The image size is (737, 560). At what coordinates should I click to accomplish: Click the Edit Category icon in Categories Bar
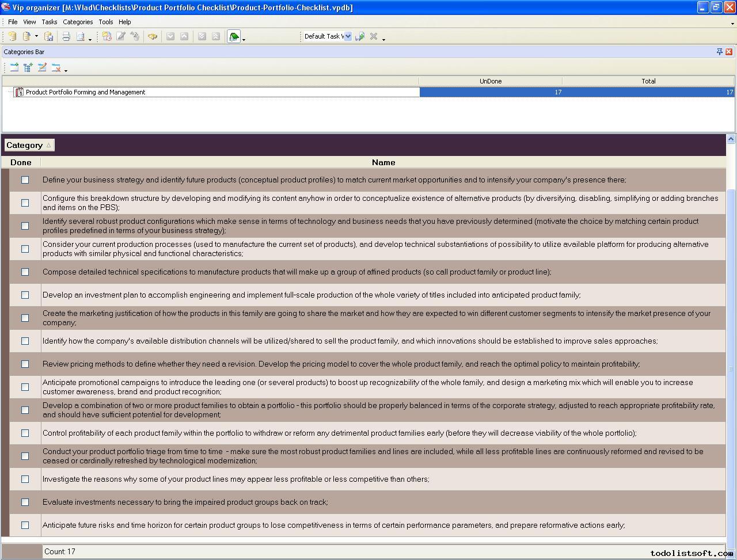pos(42,67)
